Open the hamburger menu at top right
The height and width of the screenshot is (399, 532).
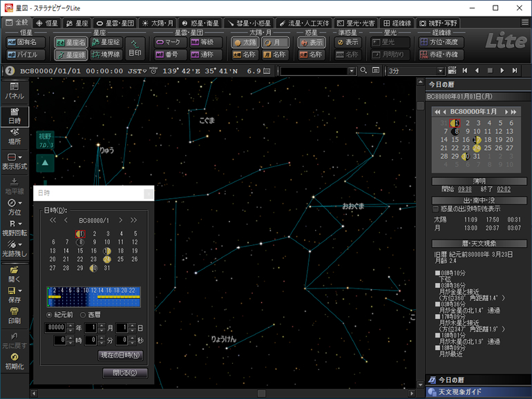click(x=525, y=23)
